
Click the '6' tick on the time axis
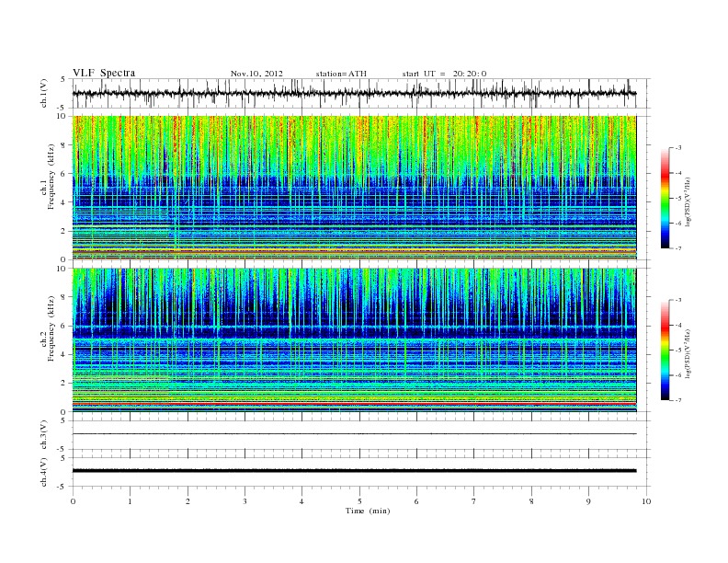pyautogui.click(x=416, y=501)
